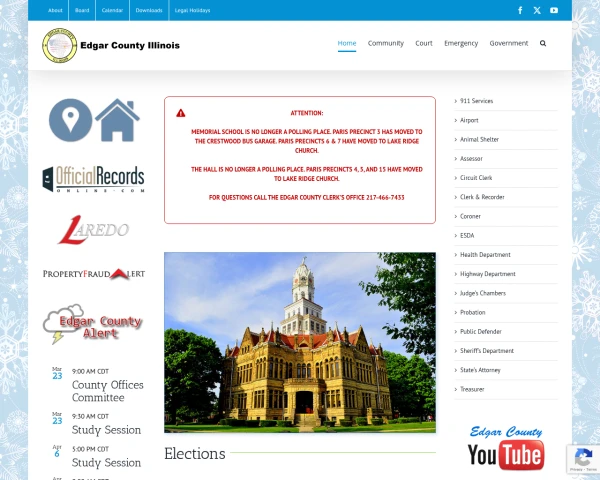The height and width of the screenshot is (480, 600).
Task: Select the Home navigation tab
Action: click(347, 43)
